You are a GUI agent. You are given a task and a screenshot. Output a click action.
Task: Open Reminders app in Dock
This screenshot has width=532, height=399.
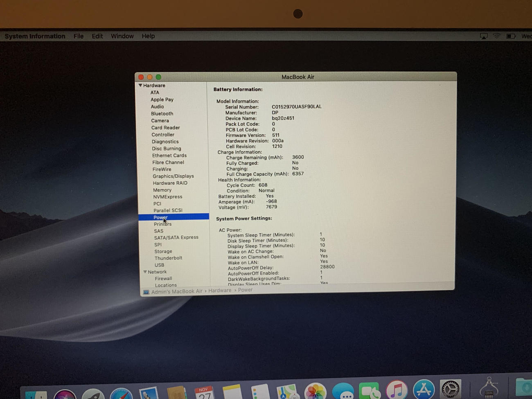[259, 391]
